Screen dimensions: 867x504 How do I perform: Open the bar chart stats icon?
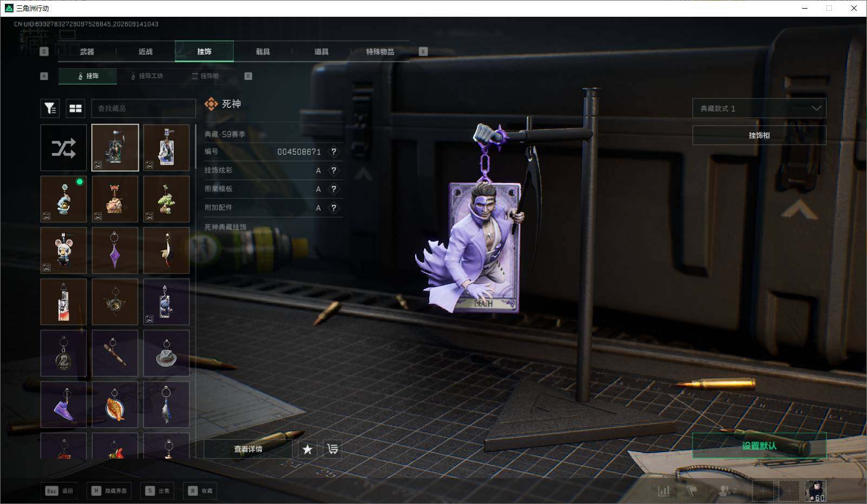pos(664,490)
